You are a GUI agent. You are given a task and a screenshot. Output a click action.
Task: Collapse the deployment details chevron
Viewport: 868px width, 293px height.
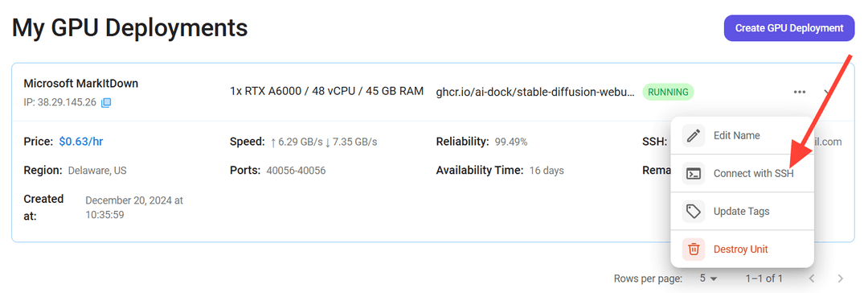coord(828,92)
